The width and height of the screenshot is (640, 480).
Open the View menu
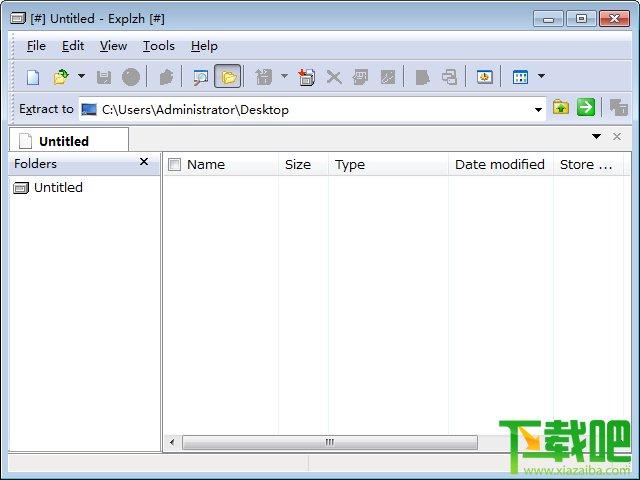113,46
